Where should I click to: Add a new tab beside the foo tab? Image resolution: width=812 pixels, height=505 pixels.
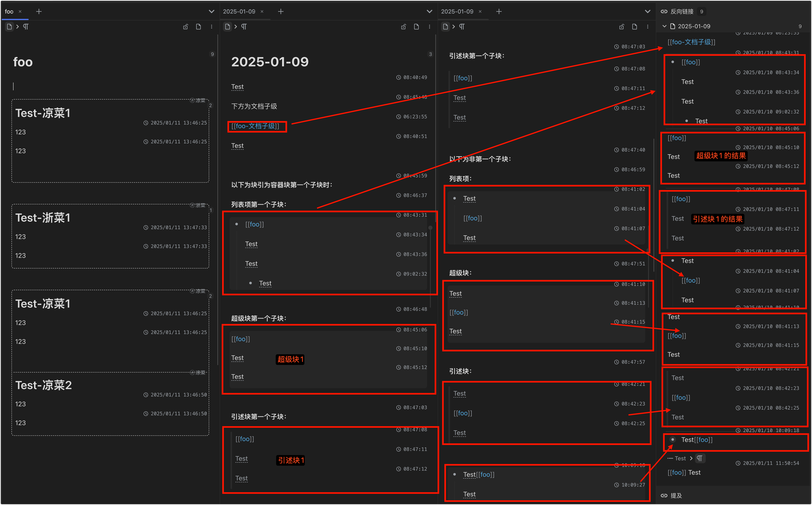click(x=39, y=12)
